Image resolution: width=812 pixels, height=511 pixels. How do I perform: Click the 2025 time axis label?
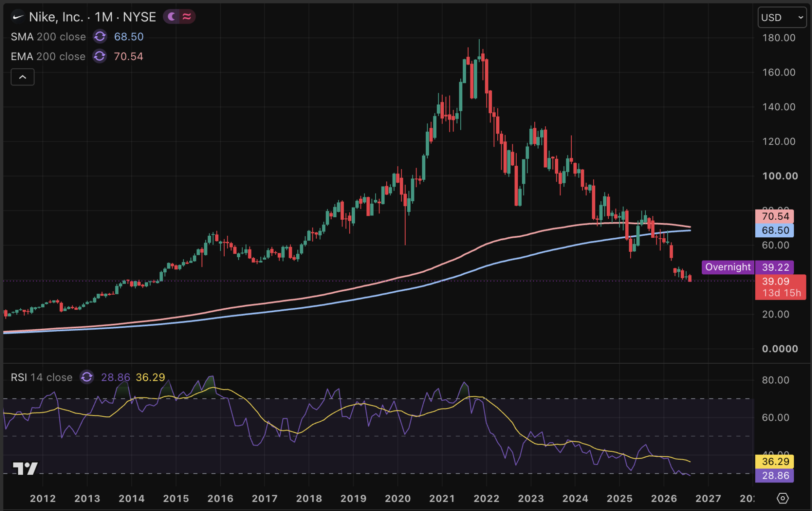pos(620,498)
